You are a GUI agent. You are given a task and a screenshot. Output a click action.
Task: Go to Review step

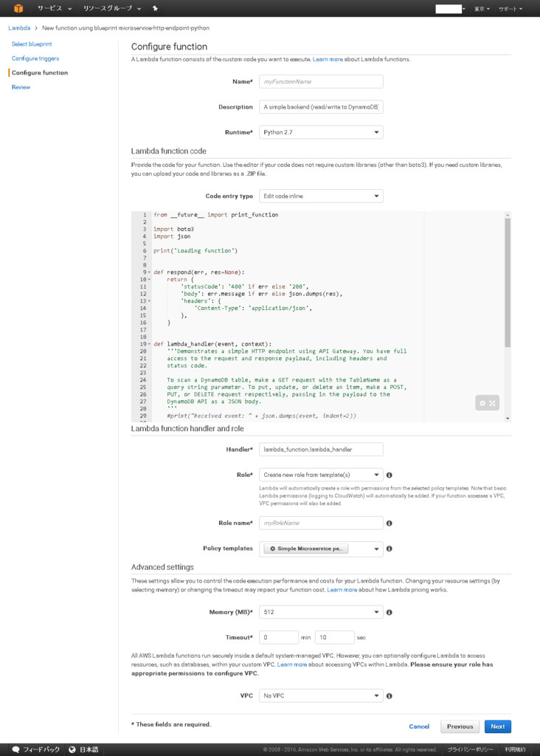(21, 87)
